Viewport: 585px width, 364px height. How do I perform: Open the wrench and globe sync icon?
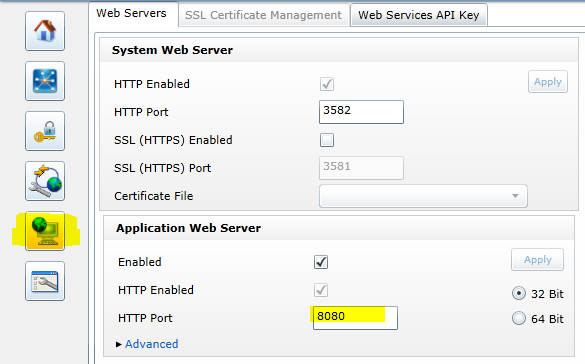45,181
